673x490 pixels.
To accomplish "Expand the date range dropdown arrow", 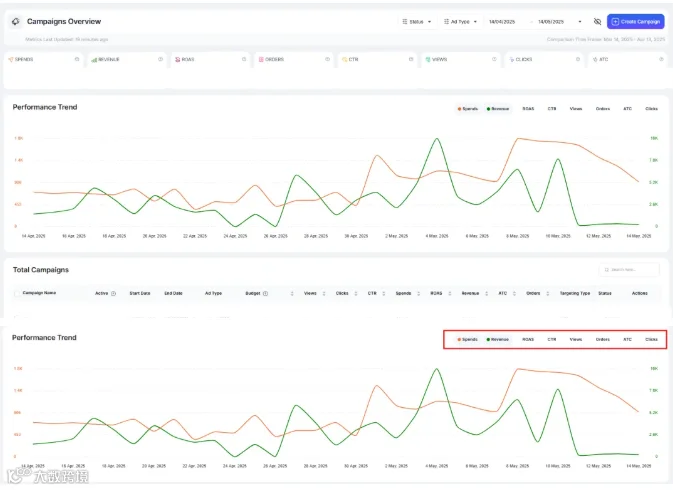I will click(x=580, y=21).
